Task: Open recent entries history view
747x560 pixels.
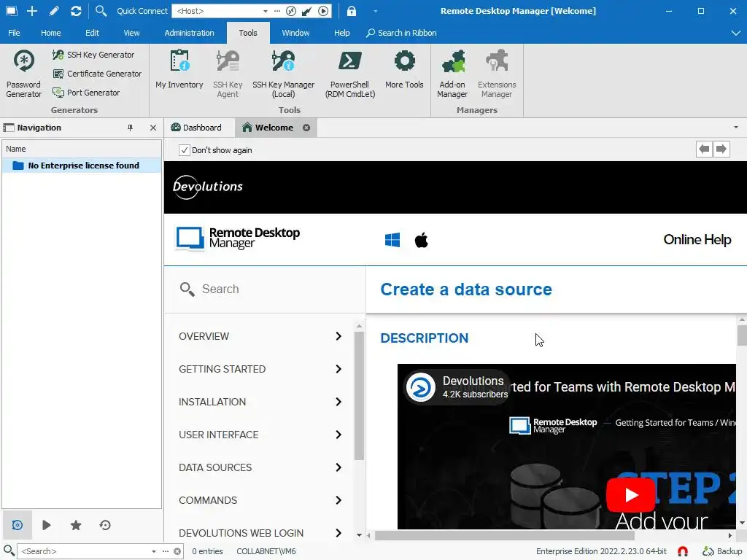Action: point(105,525)
